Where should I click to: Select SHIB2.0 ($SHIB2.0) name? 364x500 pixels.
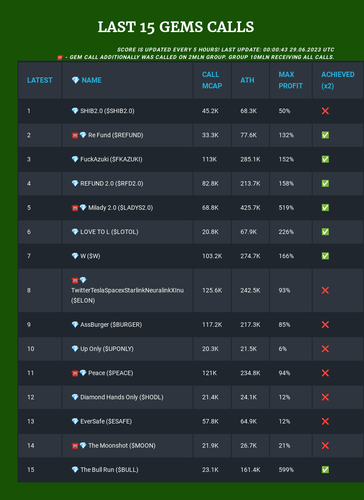[x=107, y=111]
